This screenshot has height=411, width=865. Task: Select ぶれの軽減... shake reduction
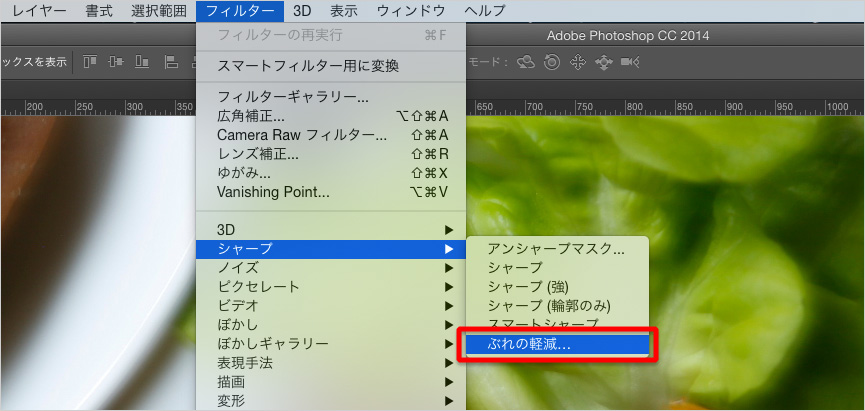click(x=557, y=345)
